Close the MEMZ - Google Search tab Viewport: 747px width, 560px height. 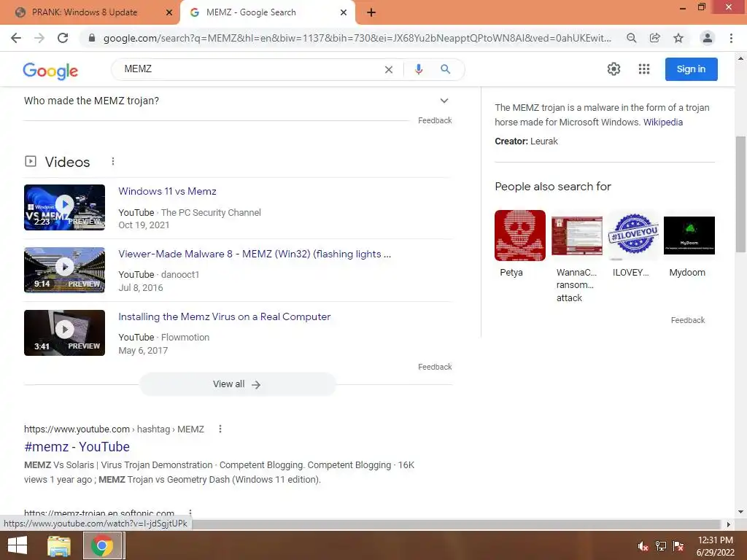coord(344,13)
